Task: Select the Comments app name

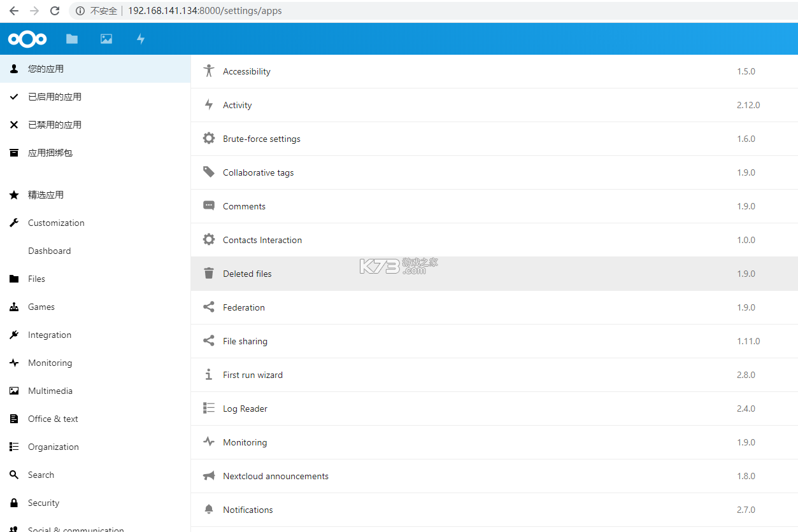Action: 244,206
